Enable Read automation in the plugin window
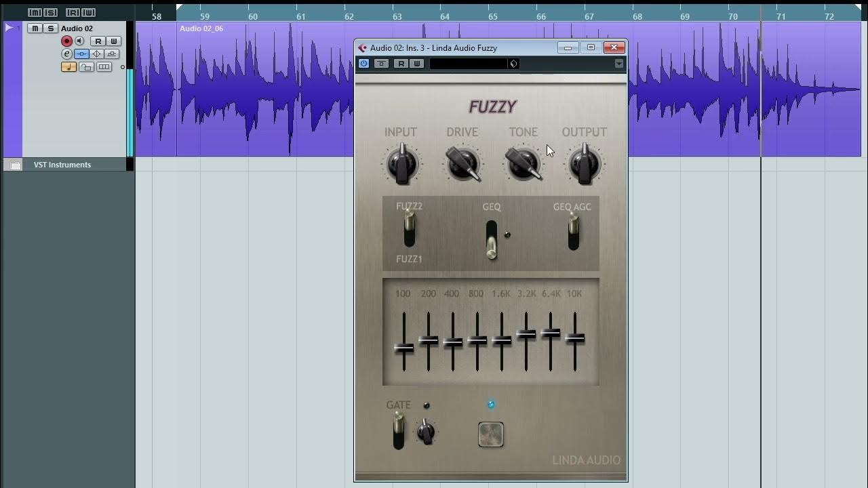Screen dimensions: 868x488 coord(401,64)
